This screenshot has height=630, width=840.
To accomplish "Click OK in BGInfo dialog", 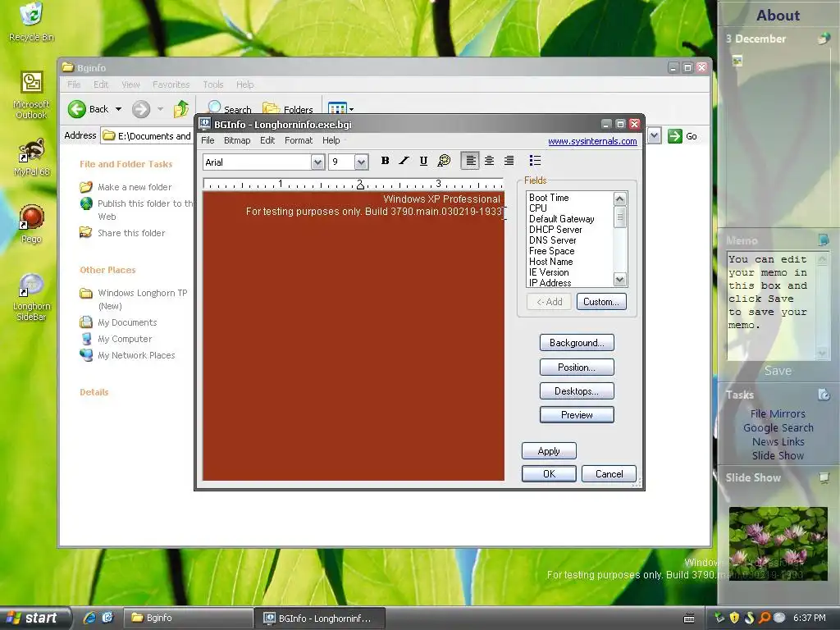I will click(x=549, y=474).
